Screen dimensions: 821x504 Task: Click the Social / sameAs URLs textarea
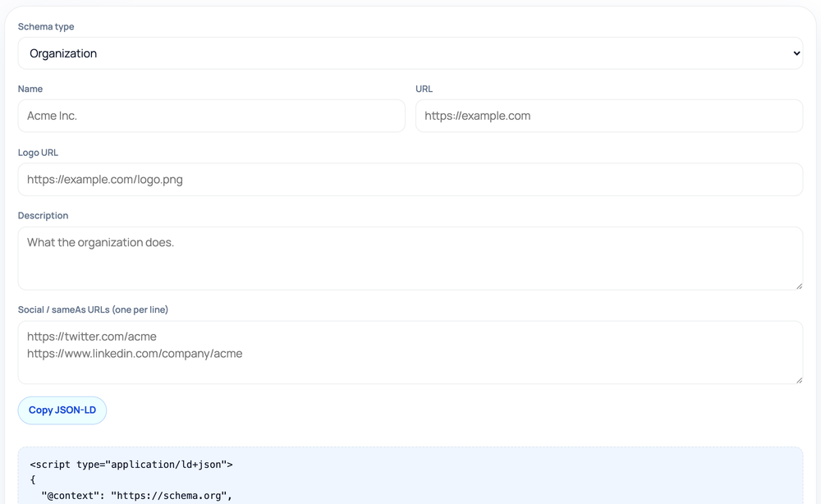tap(410, 352)
